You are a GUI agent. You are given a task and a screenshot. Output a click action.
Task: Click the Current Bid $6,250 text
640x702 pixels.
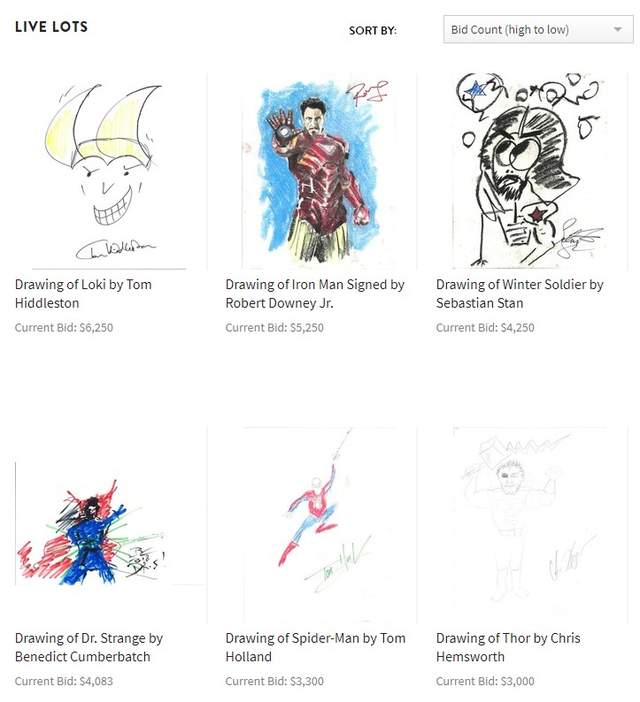[64, 328]
